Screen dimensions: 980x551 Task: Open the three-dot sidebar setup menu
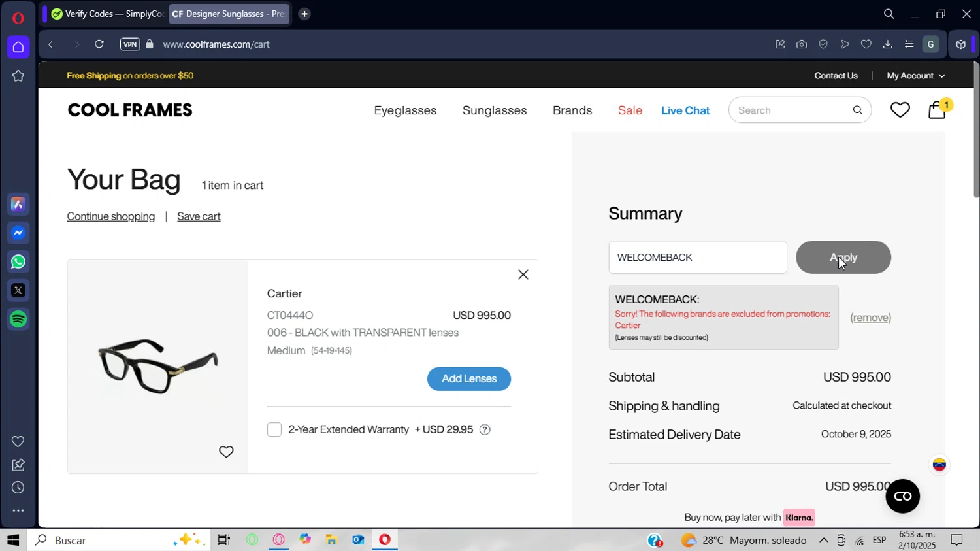18,511
